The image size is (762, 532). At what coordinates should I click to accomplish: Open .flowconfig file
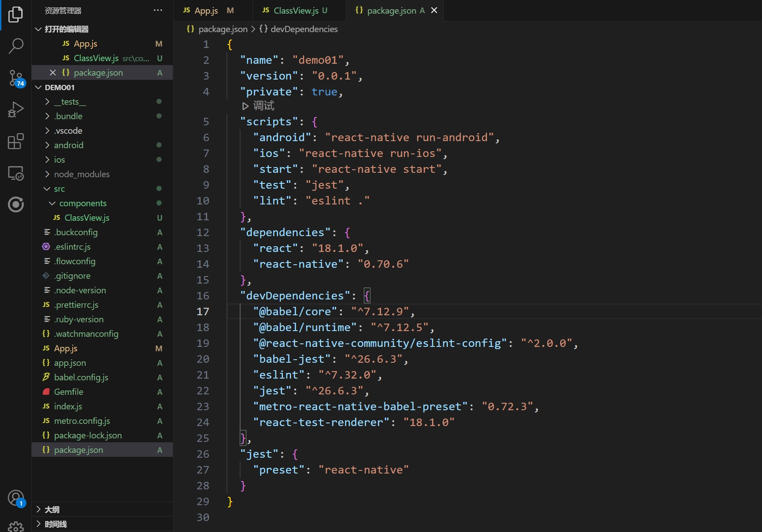pos(102,261)
